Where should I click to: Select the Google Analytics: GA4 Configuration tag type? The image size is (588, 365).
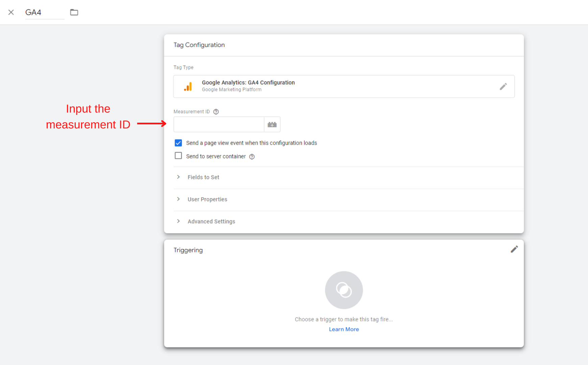tap(248, 83)
